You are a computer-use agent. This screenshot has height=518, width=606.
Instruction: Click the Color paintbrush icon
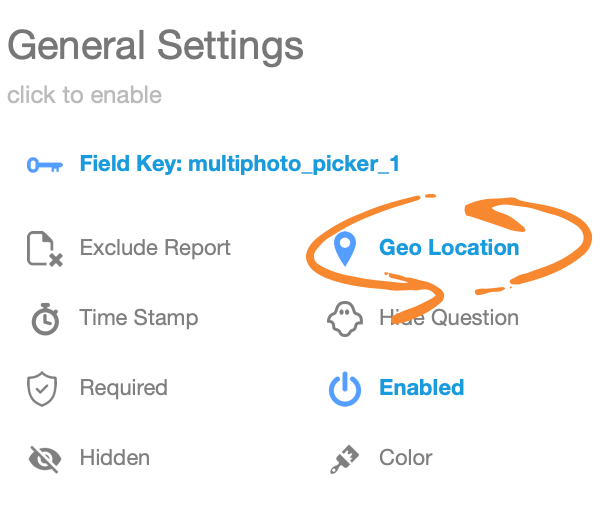pos(344,459)
